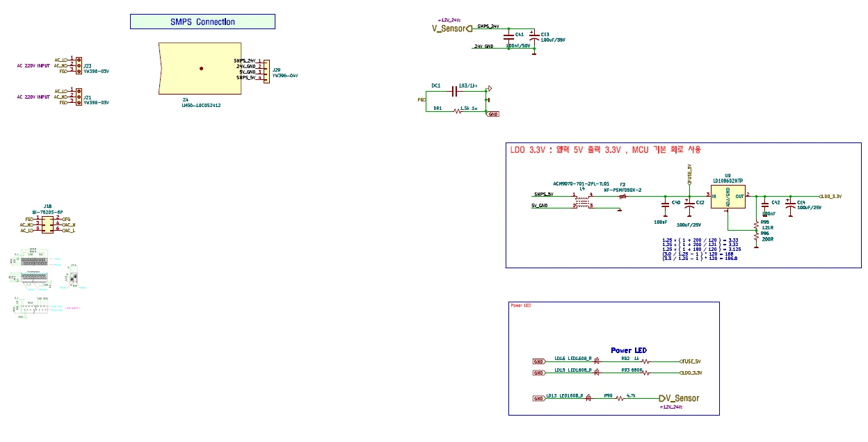
Task: Click the J23 reference label
Action: click(x=88, y=65)
